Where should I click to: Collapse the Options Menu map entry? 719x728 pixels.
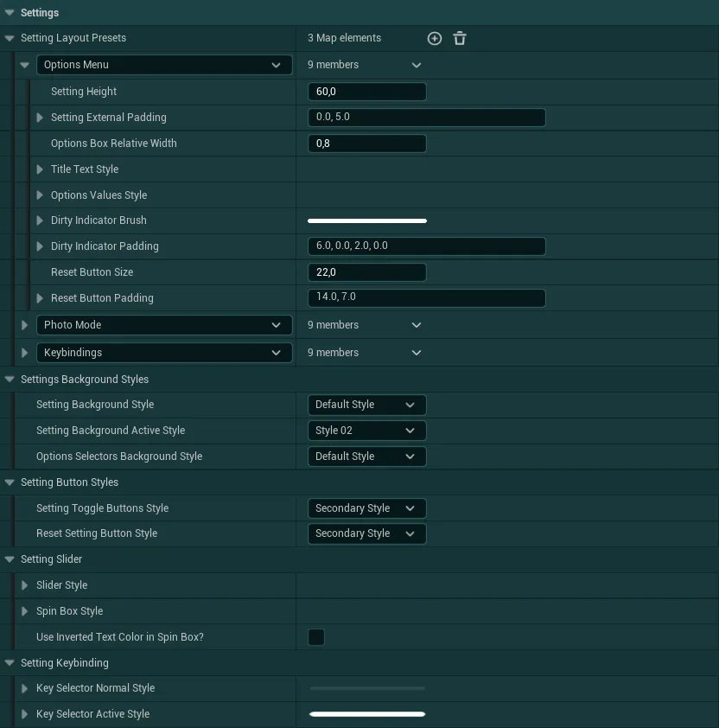click(x=24, y=65)
